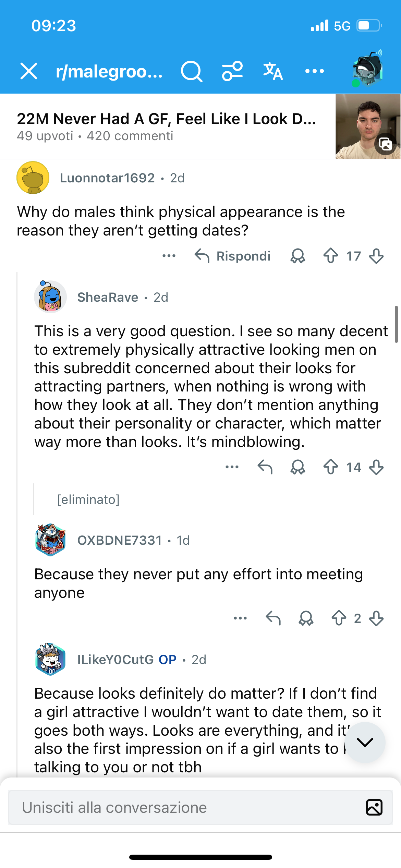The image size is (401, 868).
Task: Open the search icon in header
Action: (x=191, y=71)
